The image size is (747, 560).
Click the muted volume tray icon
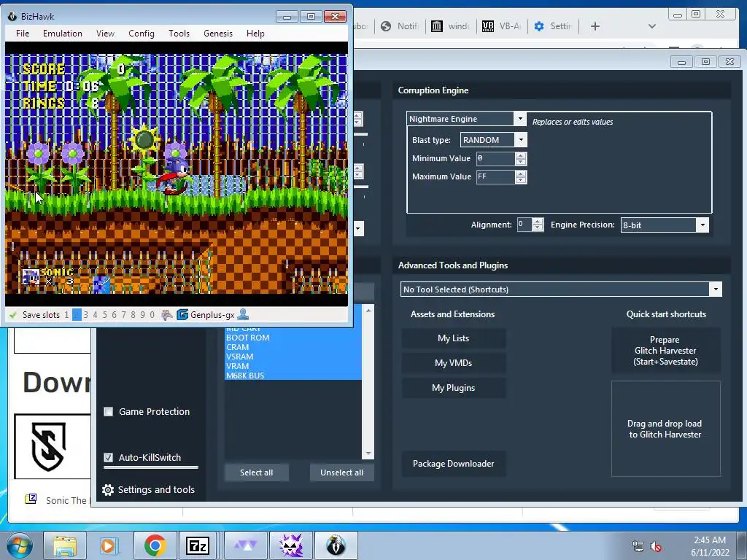[656, 547]
